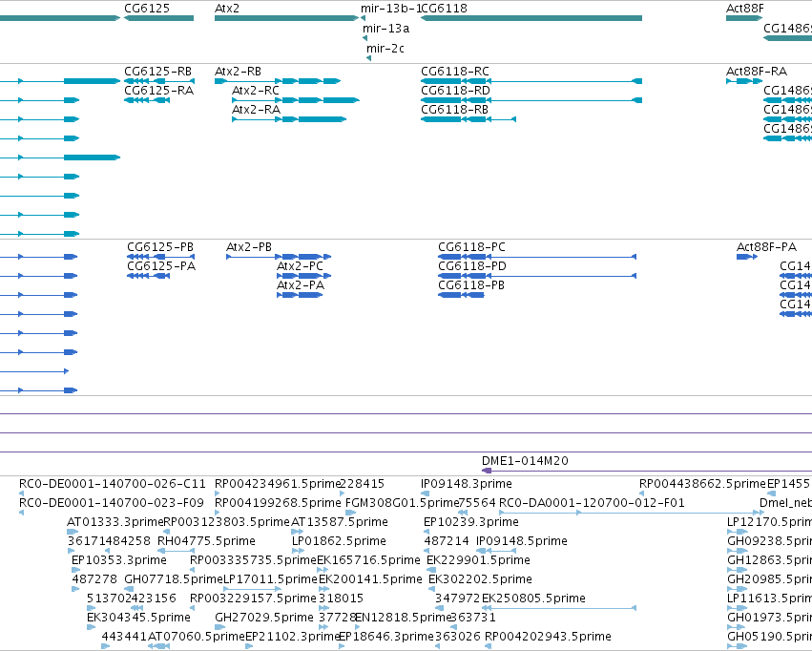Screen dimensions: 812x651
Task: Open the IP09148.3prime EST label
Action: point(467,484)
